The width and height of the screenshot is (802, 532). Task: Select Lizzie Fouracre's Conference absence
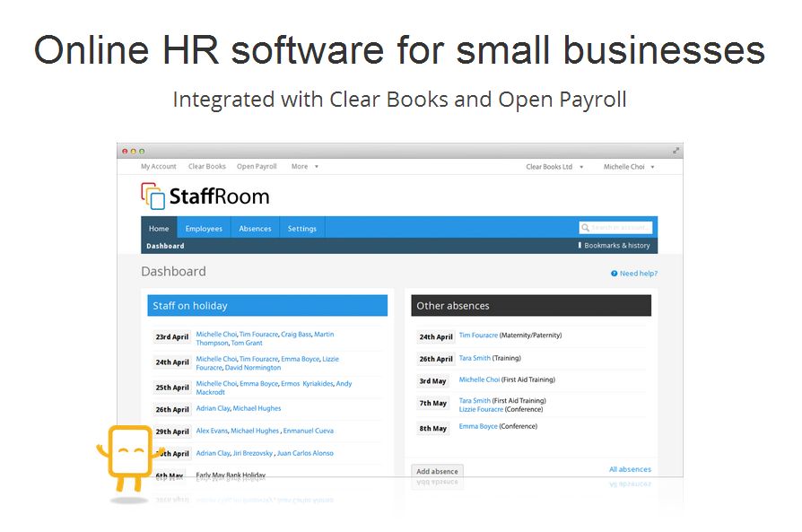[481, 409]
